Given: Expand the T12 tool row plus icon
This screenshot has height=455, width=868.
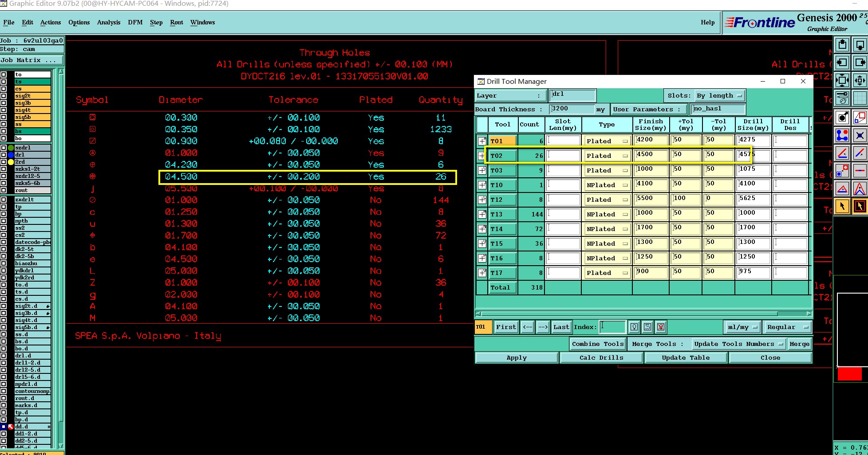Looking at the screenshot, I should point(482,200).
